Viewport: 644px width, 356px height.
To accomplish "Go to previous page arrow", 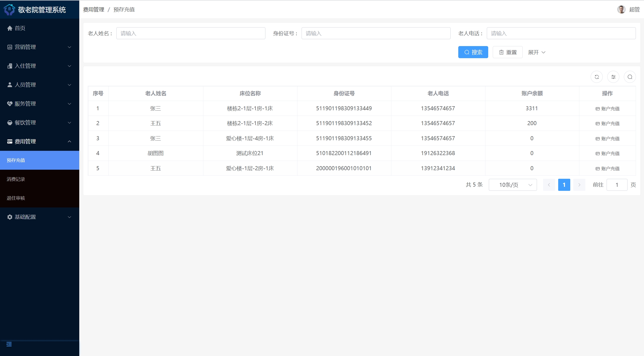I will pyautogui.click(x=549, y=185).
